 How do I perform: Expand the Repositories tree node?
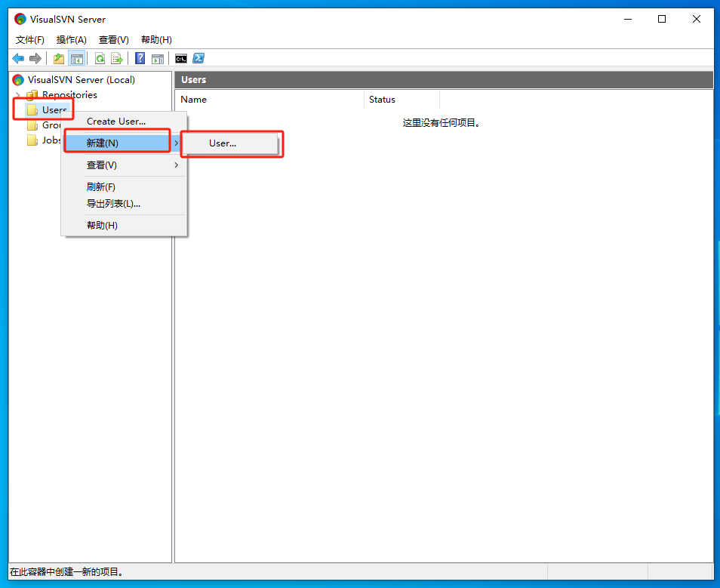18,95
